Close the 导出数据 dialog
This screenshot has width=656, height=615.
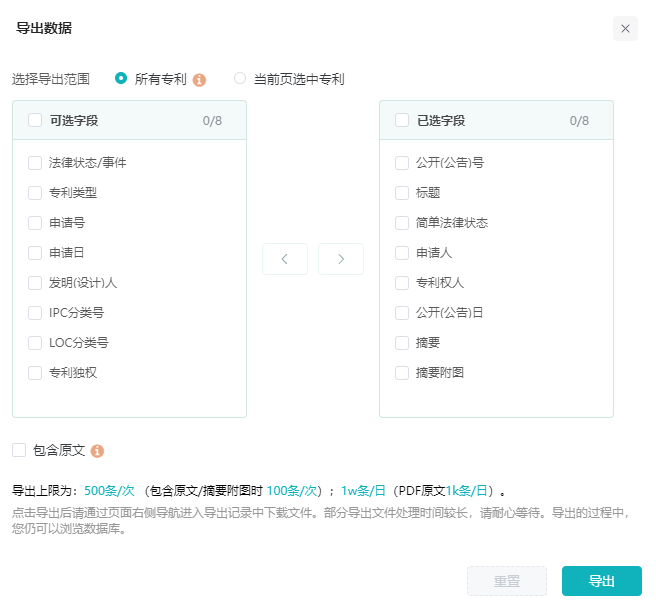[x=625, y=29]
